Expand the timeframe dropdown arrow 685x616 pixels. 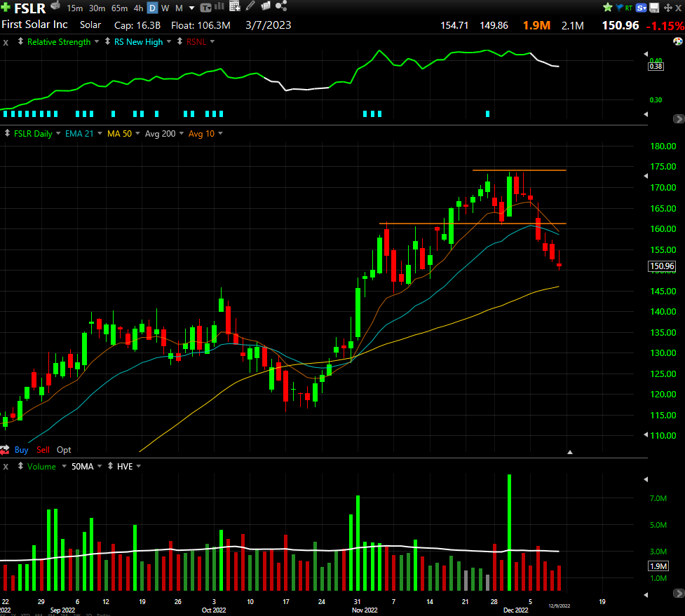click(191, 8)
